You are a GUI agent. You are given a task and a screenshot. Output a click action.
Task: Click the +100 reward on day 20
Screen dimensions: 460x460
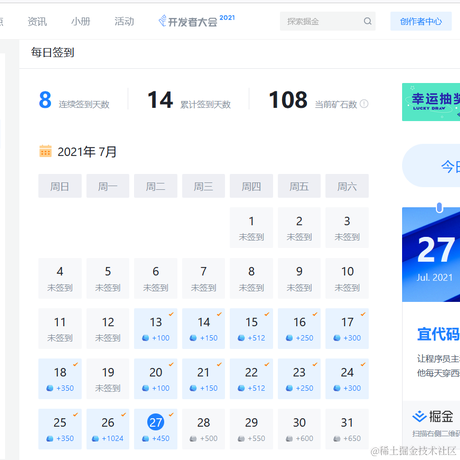161,388
